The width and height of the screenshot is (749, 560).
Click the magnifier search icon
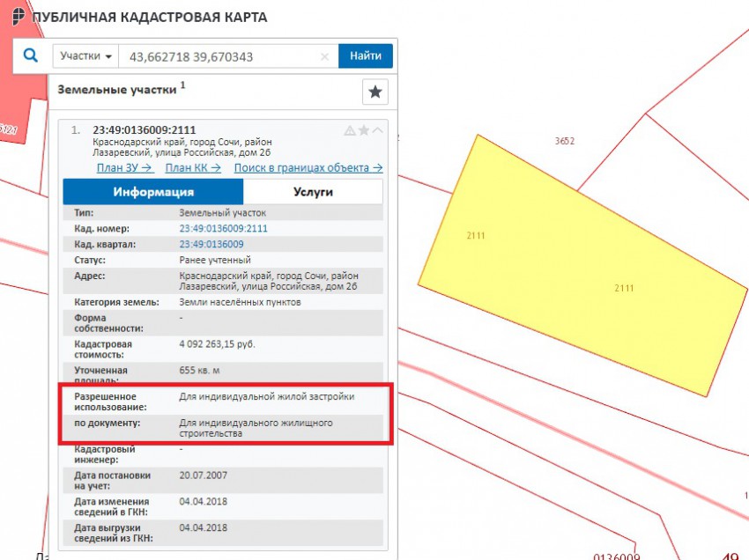(31, 55)
